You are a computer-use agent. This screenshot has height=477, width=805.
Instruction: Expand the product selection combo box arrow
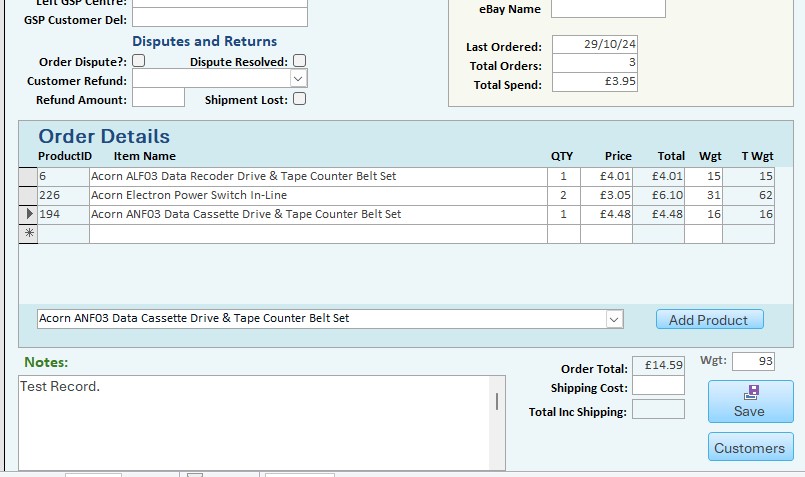pyautogui.click(x=614, y=319)
